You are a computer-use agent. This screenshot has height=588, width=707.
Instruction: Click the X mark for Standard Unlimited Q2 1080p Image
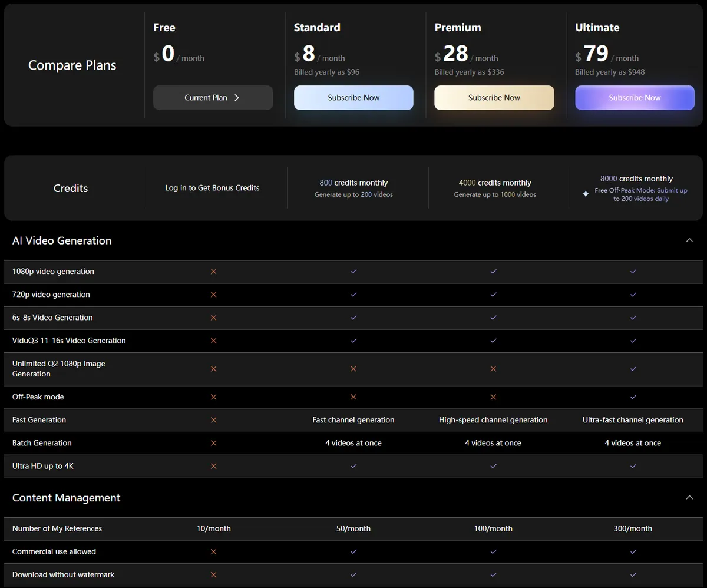pyautogui.click(x=353, y=369)
